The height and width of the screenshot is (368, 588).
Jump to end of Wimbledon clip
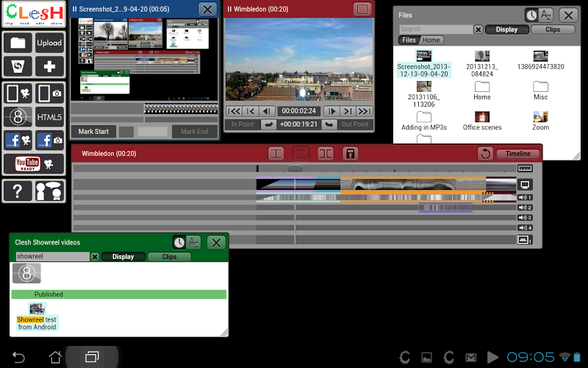364,111
